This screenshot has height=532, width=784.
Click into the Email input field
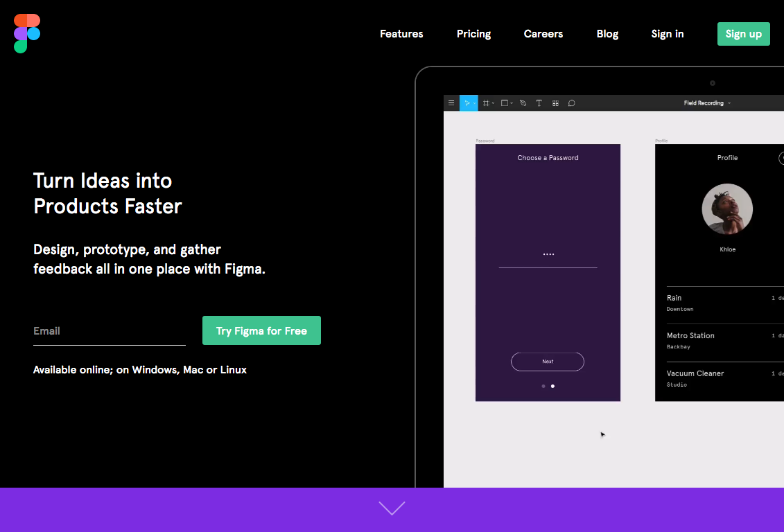pyautogui.click(x=109, y=331)
